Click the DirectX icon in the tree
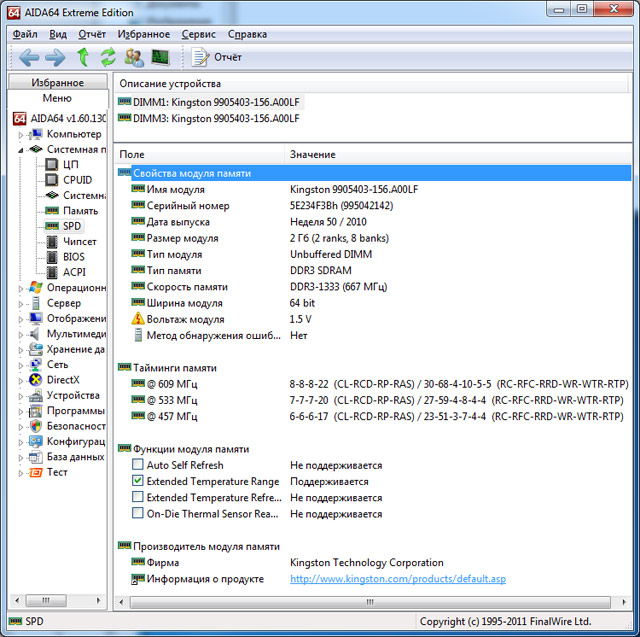This screenshot has height=637, width=640. click(x=36, y=380)
